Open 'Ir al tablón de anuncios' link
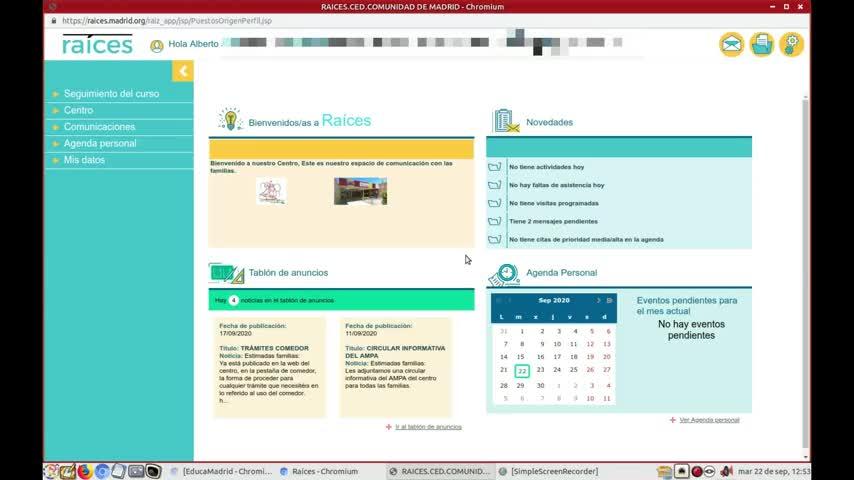 [x=428, y=427]
